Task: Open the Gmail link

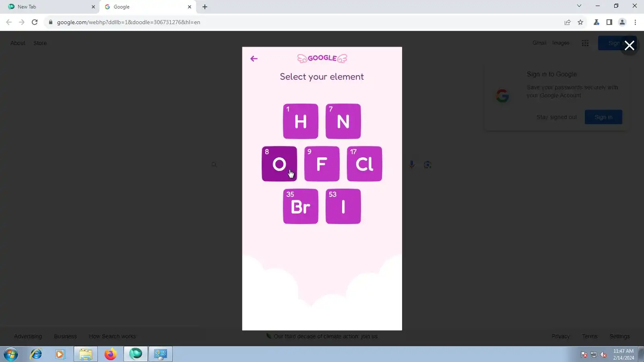Action: [539, 43]
